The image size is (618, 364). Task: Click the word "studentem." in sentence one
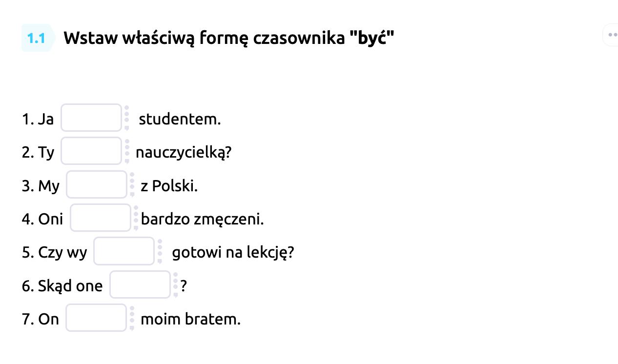(x=180, y=119)
